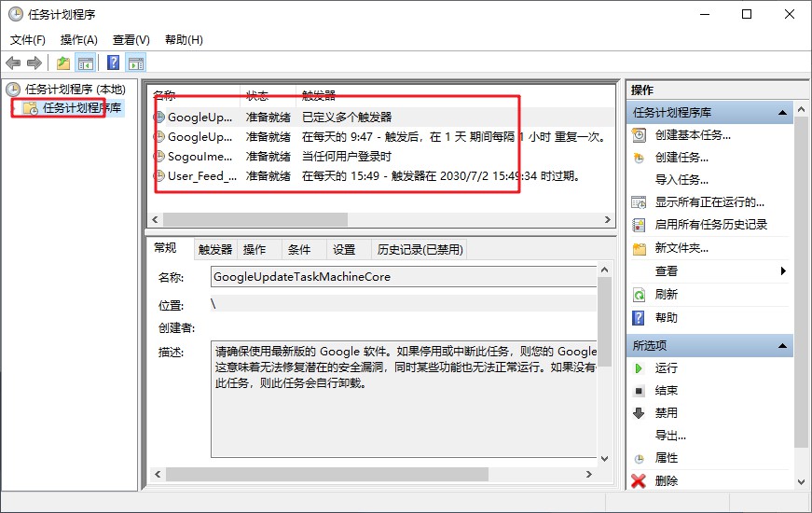812x513 pixels.
Task: Select 任务计划程序库 in the left tree
Action: coord(82,108)
